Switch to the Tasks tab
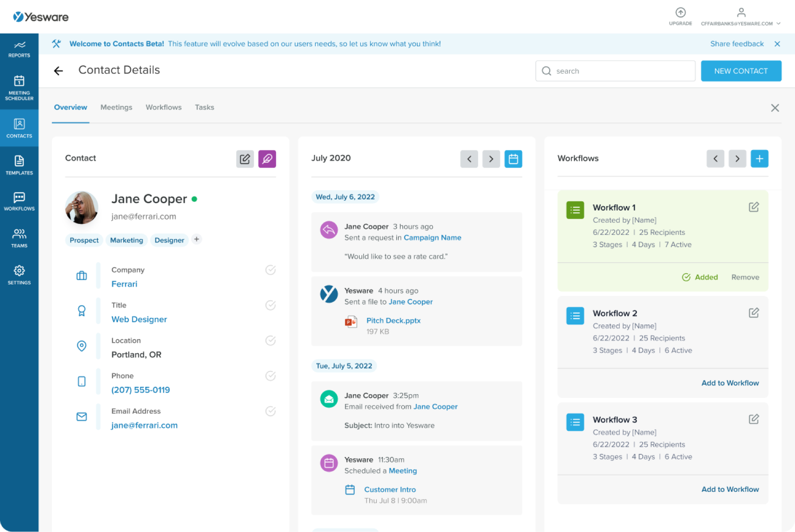The image size is (795, 532). click(204, 107)
